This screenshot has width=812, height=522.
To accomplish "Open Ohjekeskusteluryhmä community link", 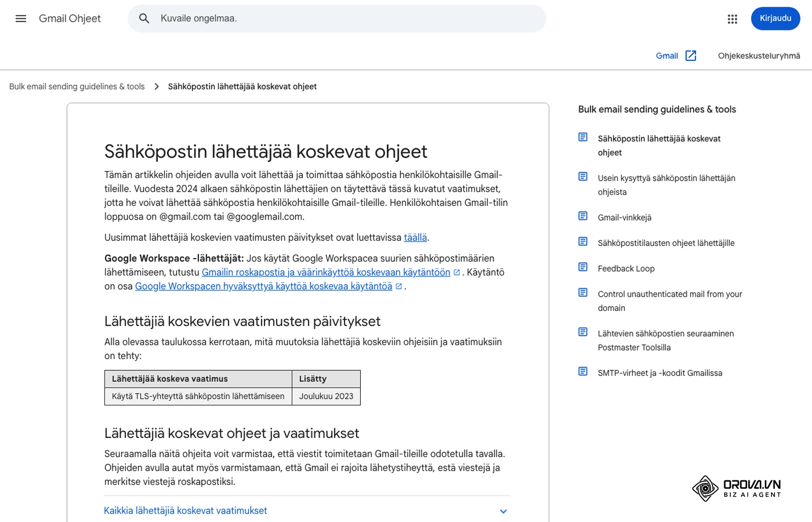I will [x=759, y=56].
